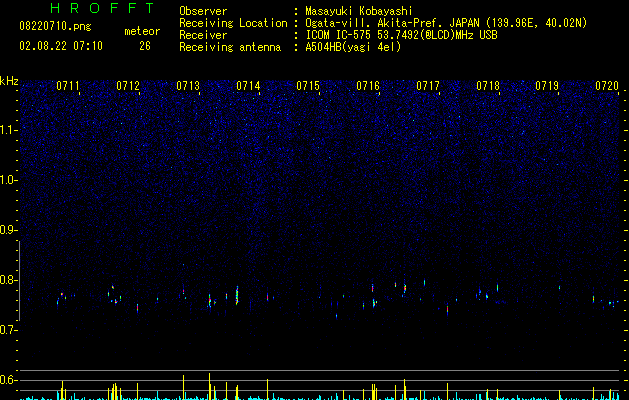The image size is (629, 400).
Task: Click the kHz axis unit label
Action: point(9,81)
